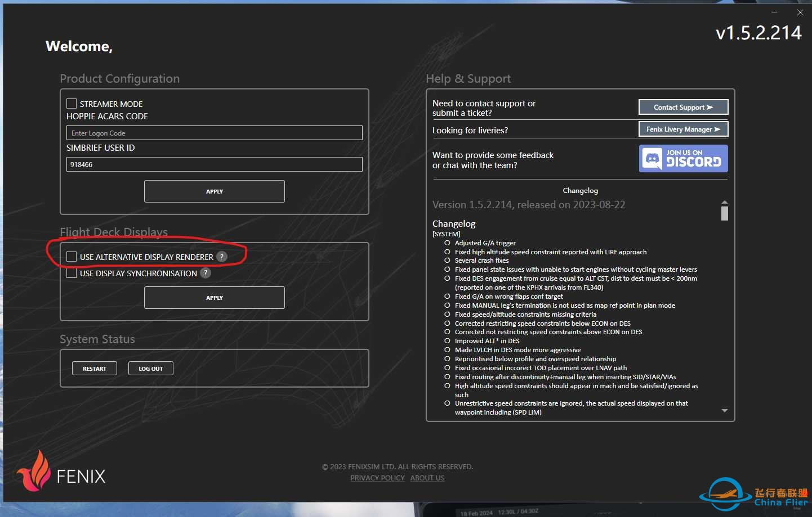
Task: Select 'Improved ALT* in DES' changelog entry
Action: [x=487, y=341]
